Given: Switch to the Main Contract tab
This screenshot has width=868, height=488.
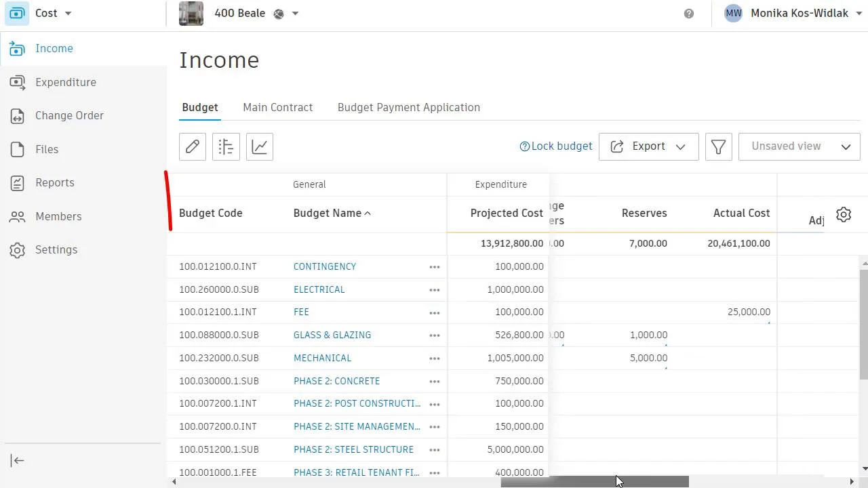Looking at the screenshot, I should 278,107.
